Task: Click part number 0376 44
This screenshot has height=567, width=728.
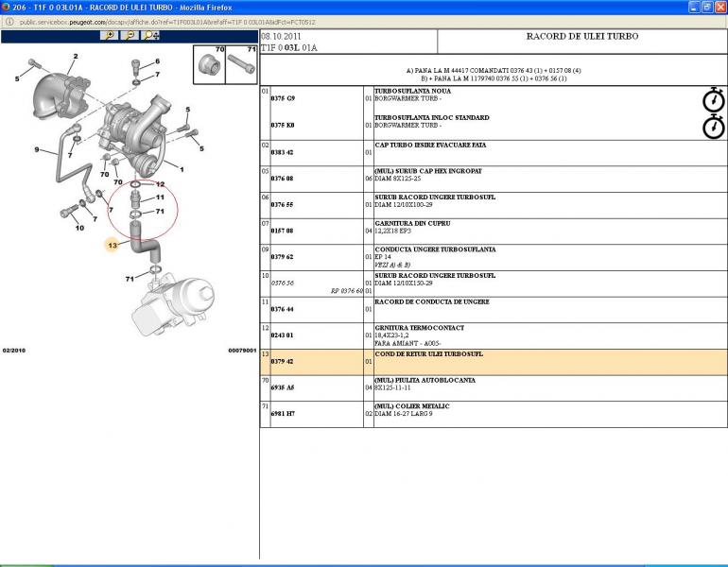Action: point(283,309)
